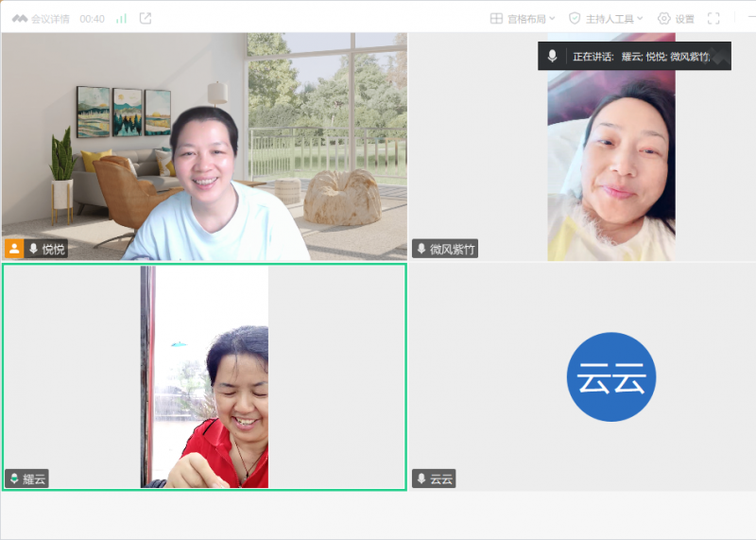The image size is (756, 540).
Task: Click the green network signal strength icon
Action: coord(121,18)
